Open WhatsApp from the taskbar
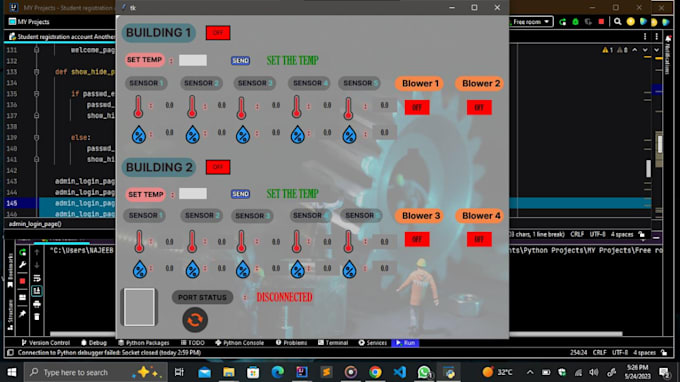 [x=424, y=372]
